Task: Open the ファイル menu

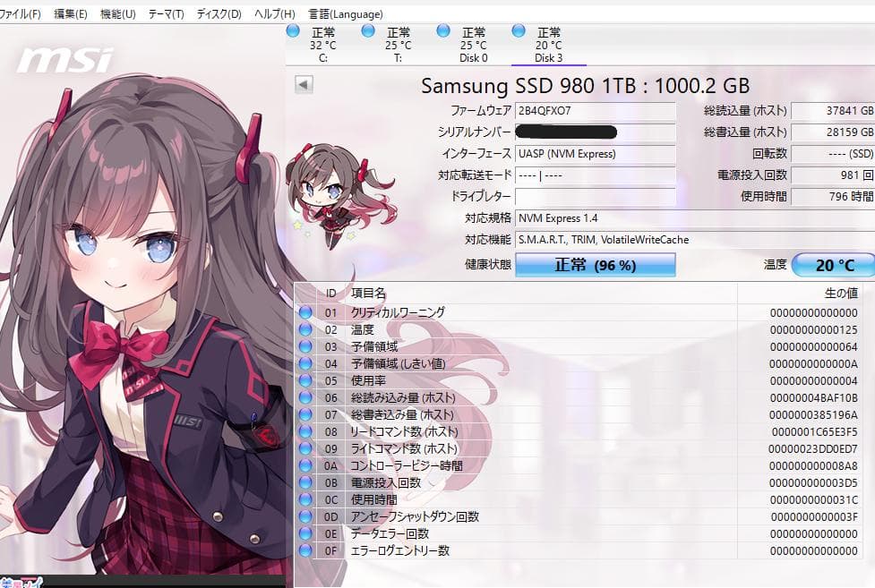Action: point(21,14)
